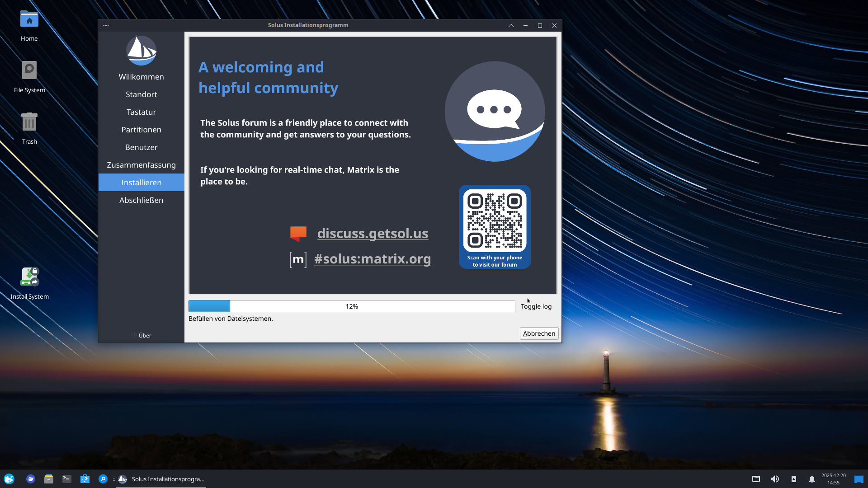Image resolution: width=868 pixels, height=488 pixels.
Task: Open the taskbar search magnifier icon
Action: (103, 479)
